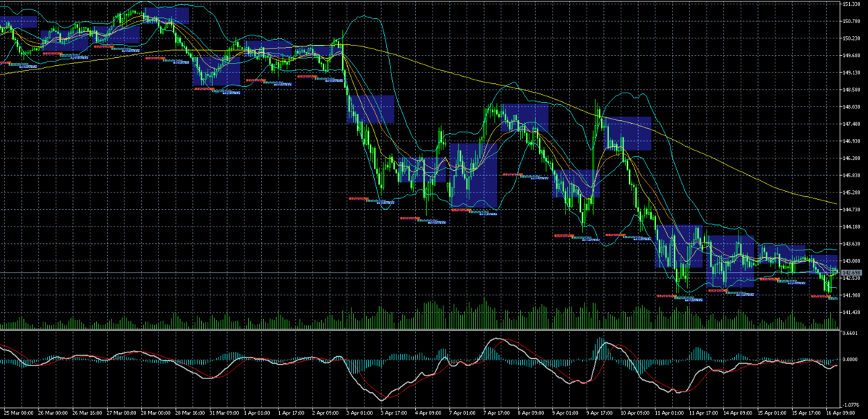Click the 150.230 price level label
This screenshot has height=419, width=868.
click(x=852, y=38)
